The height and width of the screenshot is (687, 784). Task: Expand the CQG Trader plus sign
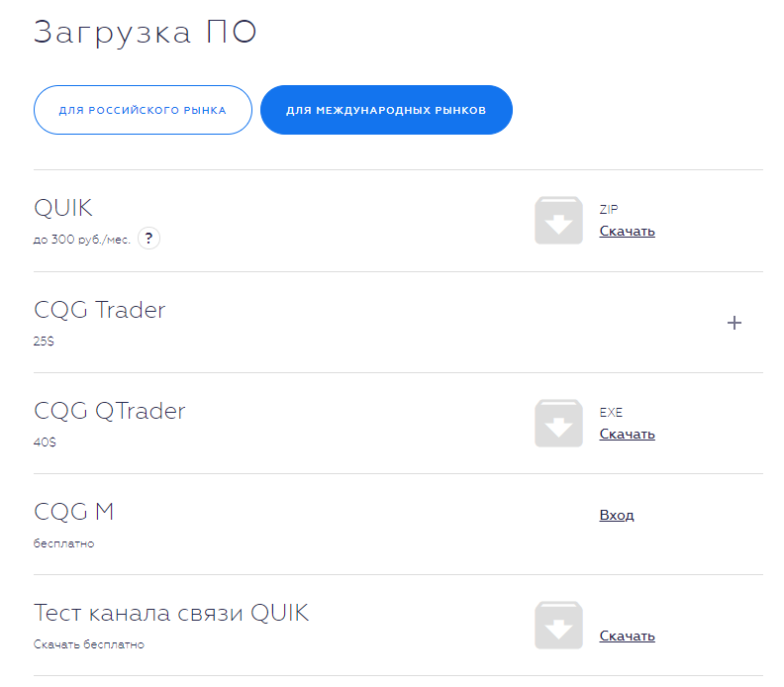coord(735,323)
